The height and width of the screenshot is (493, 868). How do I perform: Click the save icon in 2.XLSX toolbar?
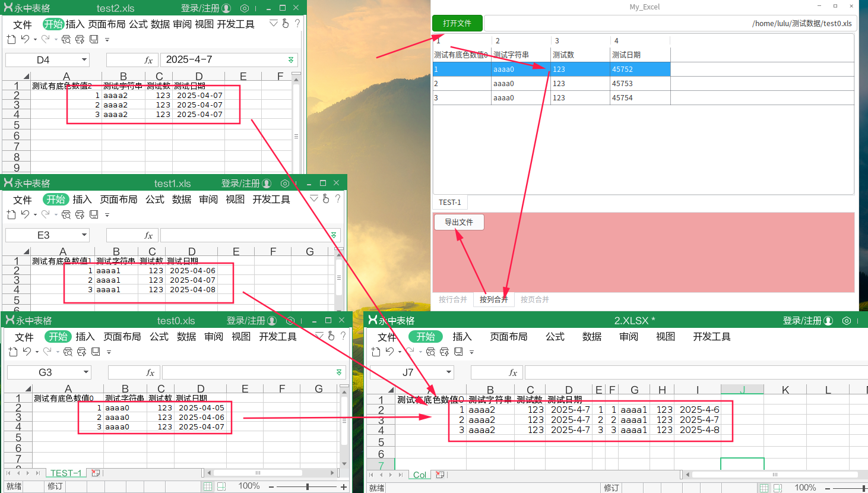(x=458, y=352)
